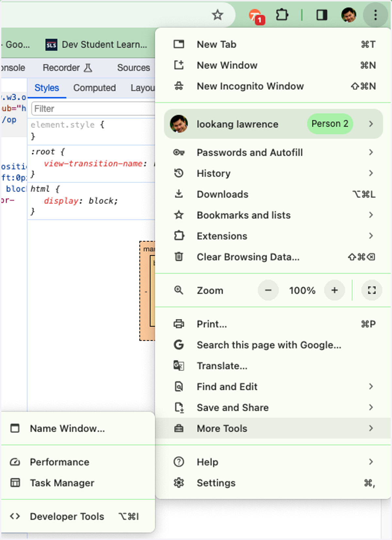Click the Save and Share icon
The width and height of the screenshot is (392, 540).
(x=179, y=408)
